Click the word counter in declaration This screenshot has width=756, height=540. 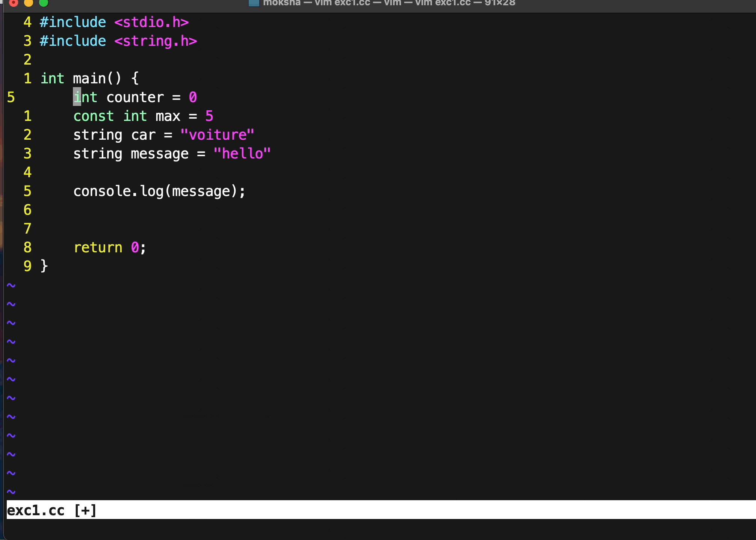(x=135, y=98)
